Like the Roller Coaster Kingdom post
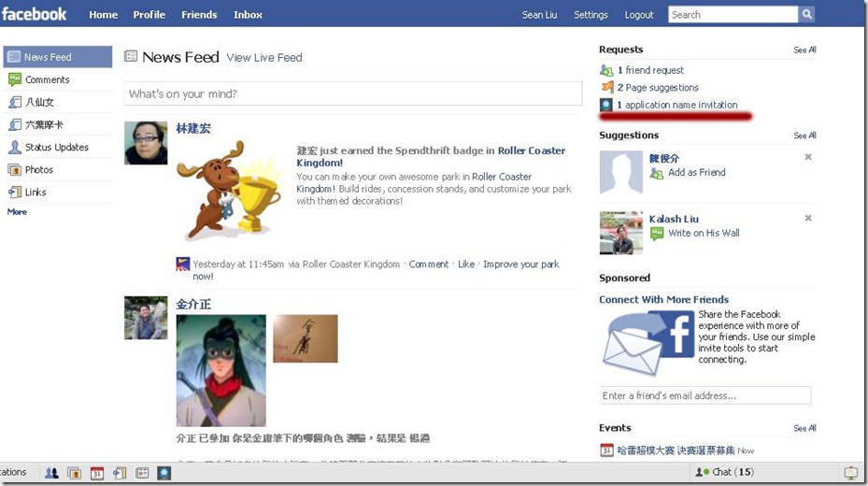Image resolution: width=868 pixels, height=486 pixels. [466, 264]
